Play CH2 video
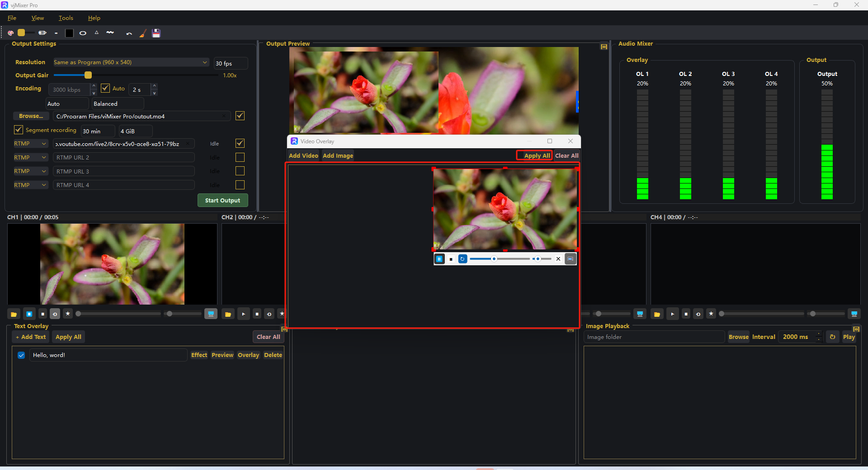868x470 pixels. pos(243,314)
